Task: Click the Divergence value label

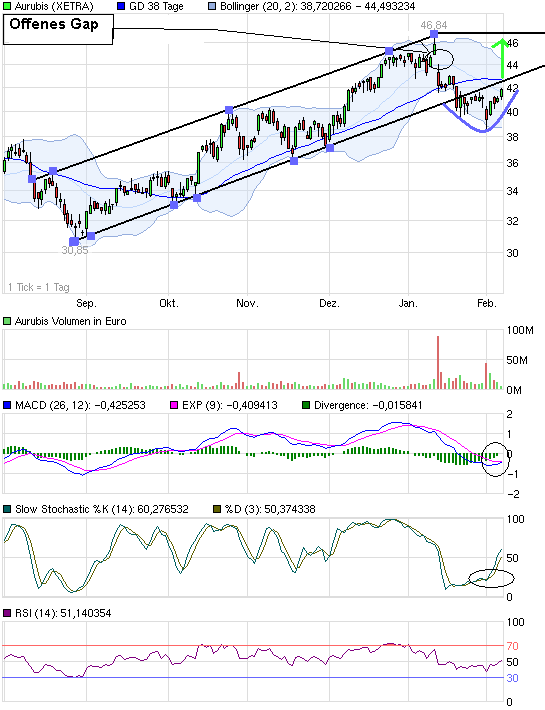Action: (x=368, y=405)
